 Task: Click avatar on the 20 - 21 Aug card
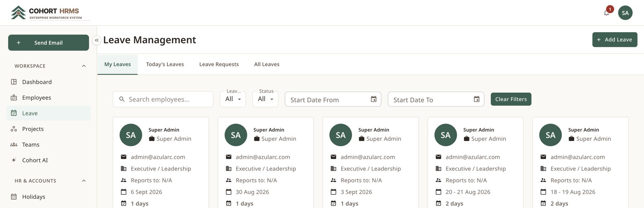click(x=446, y=135)
